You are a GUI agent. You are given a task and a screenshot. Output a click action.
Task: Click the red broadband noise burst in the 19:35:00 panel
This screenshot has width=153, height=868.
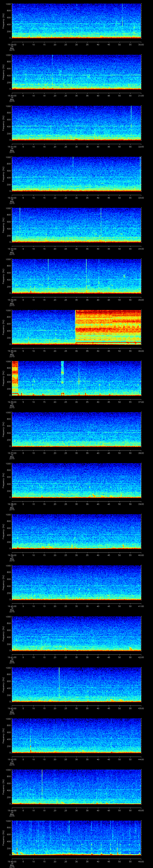pyautogui.click(x=108, y=327)
